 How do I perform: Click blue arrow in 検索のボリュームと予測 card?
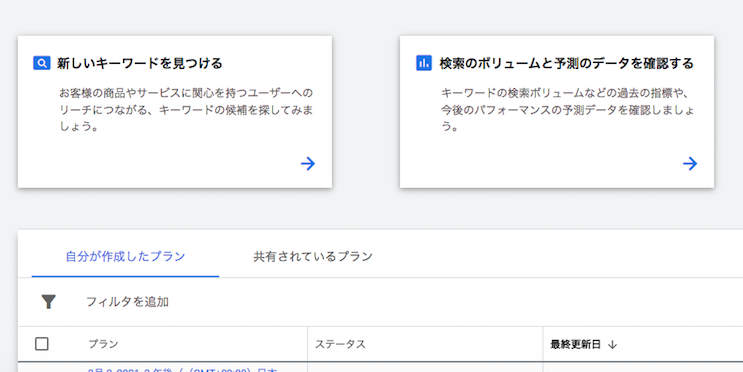point(690,164)
